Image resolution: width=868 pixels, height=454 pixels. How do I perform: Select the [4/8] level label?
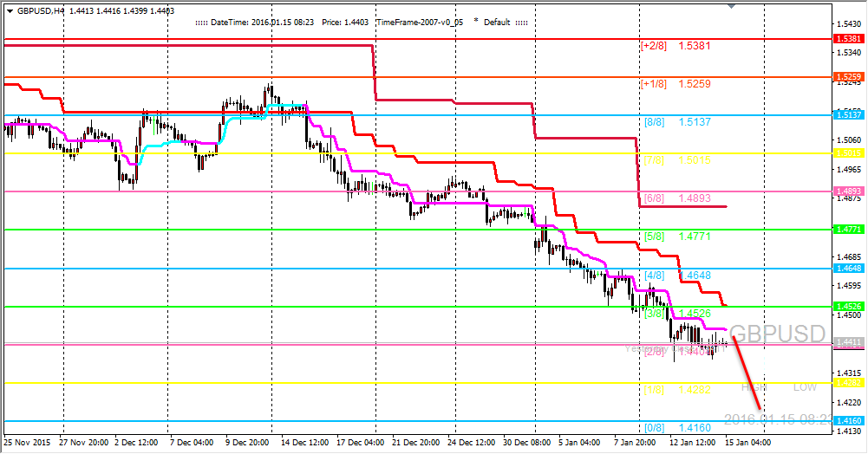point(655,276)
